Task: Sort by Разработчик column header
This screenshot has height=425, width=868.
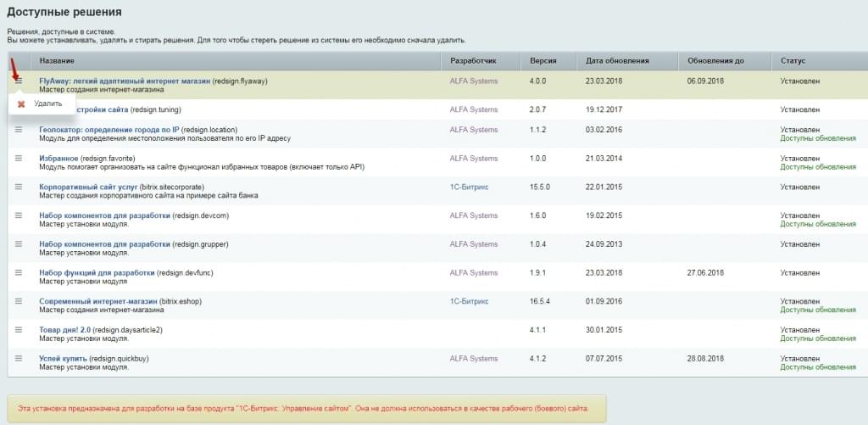Action: tap(473, 60)
